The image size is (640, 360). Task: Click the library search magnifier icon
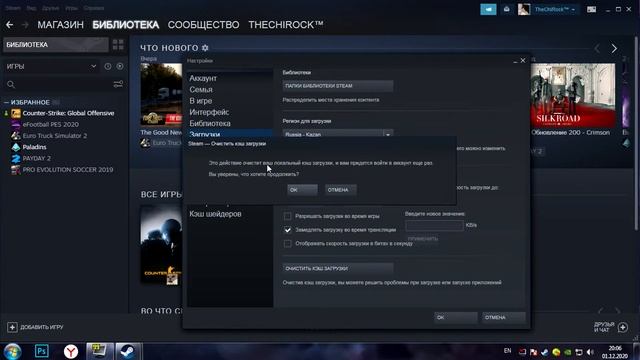coord(11,84)
